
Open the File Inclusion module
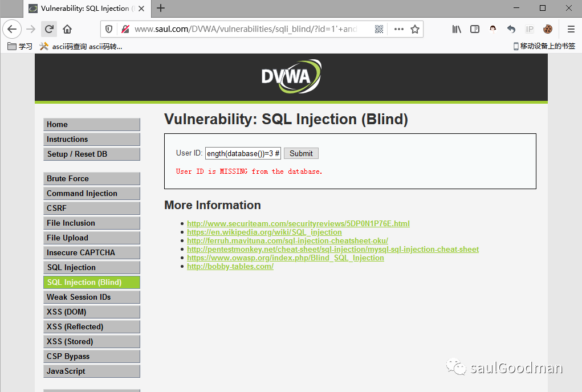(92, 223)
